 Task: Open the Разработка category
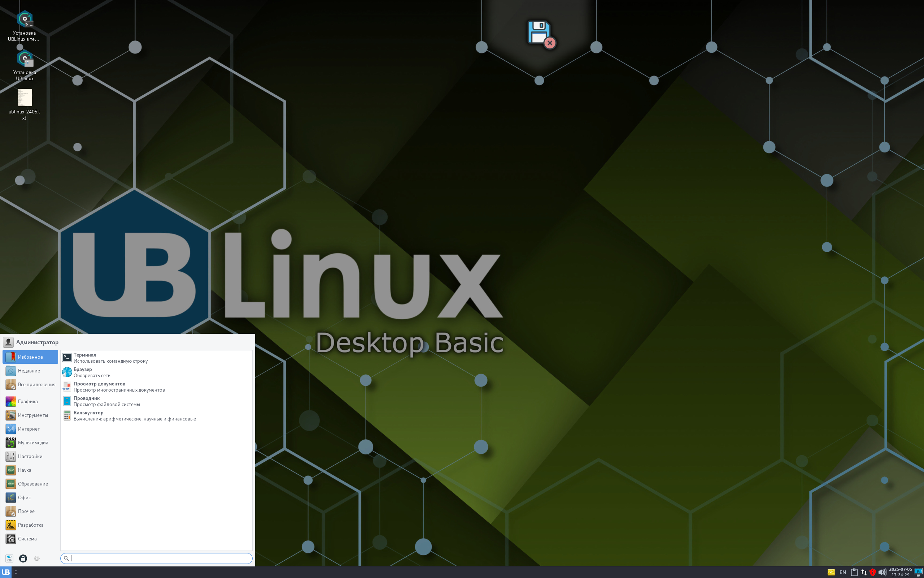pyautogui.click(x=30, y=525)
